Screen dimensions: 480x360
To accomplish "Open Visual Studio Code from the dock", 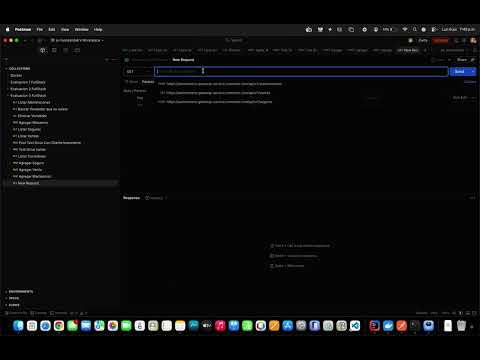I will tap(355, 326).
